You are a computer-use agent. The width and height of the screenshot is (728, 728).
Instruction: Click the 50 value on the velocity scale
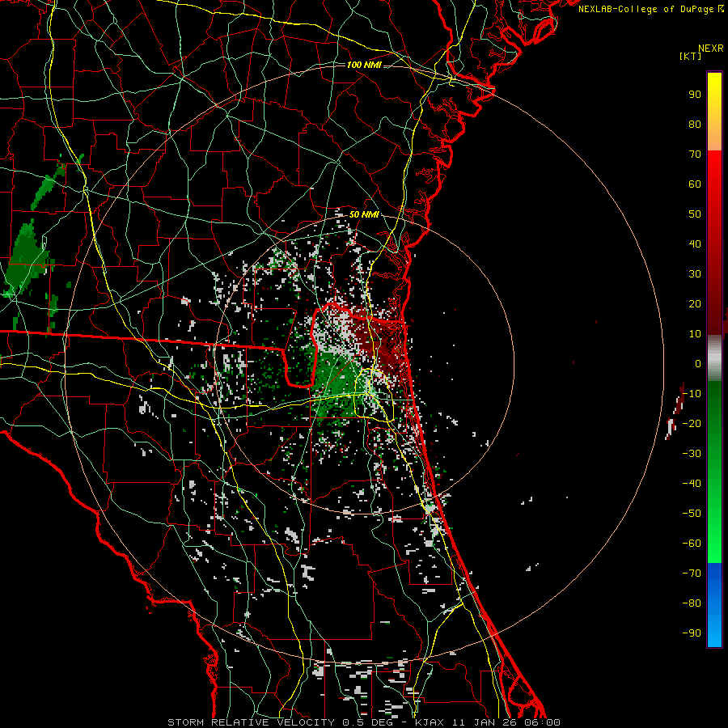(x=695, y=214)
